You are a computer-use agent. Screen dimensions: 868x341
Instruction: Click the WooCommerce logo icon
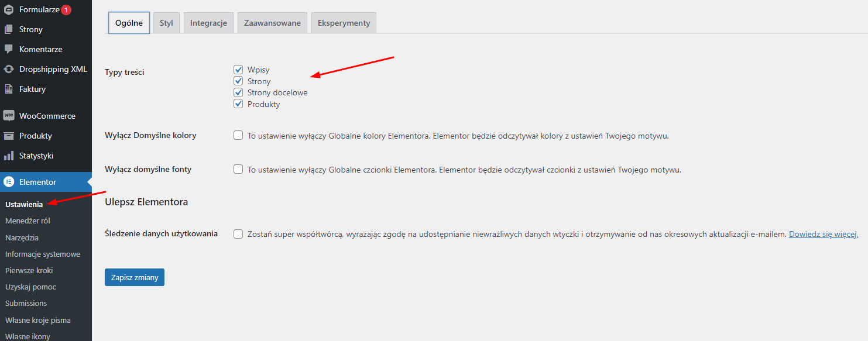click(x=8, y=116)
